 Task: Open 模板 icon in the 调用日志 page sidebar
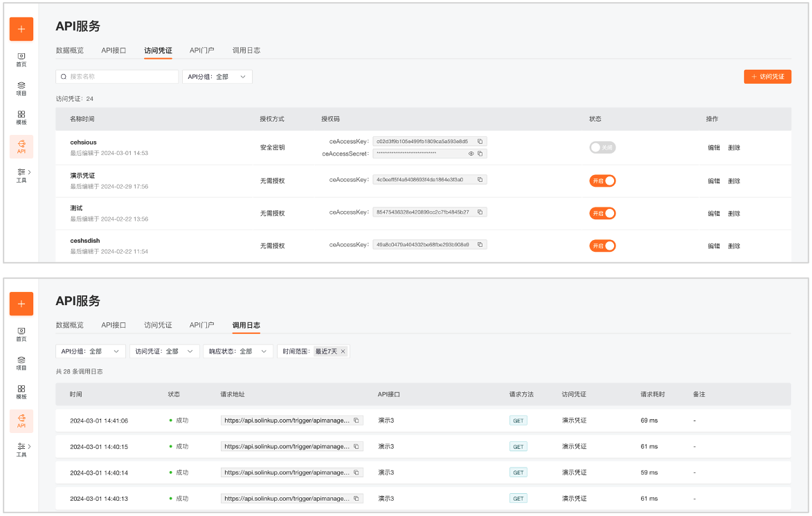pos(21,391)
